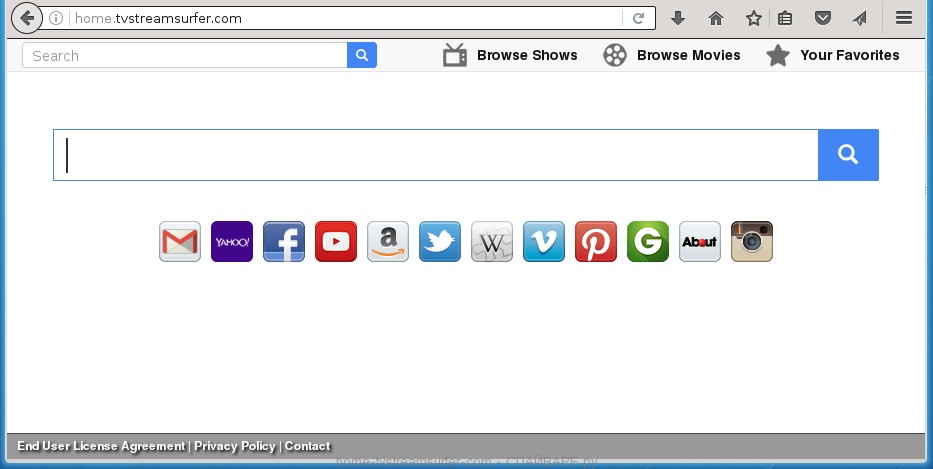
Task: Open the Gmail shortcut icon
Action: click(x=180, y=242)
